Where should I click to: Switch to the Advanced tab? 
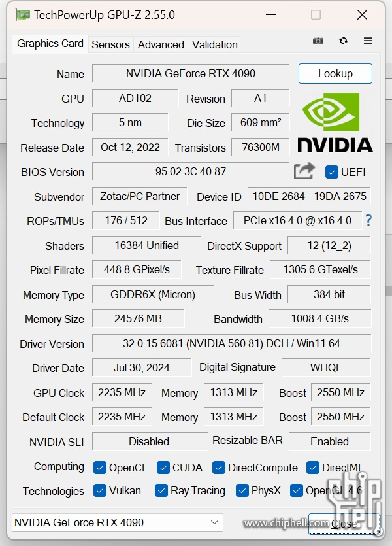click(x=161, y=44)
